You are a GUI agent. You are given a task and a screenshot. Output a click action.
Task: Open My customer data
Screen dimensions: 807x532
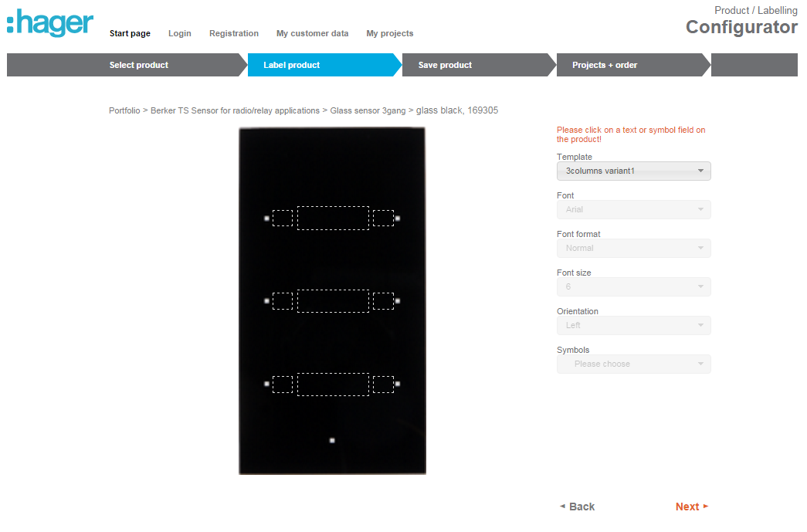pyautogui.click(x=313, y=33)
